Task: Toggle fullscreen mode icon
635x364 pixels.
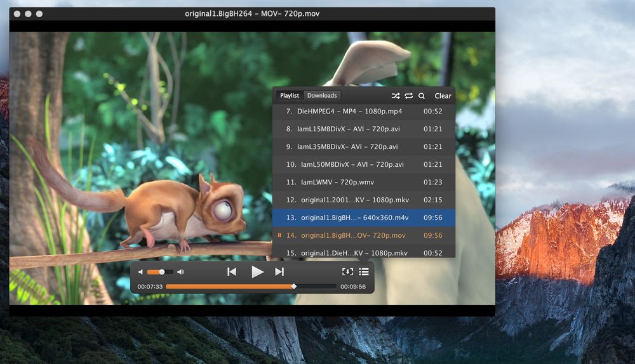Action: coord(347,272)
